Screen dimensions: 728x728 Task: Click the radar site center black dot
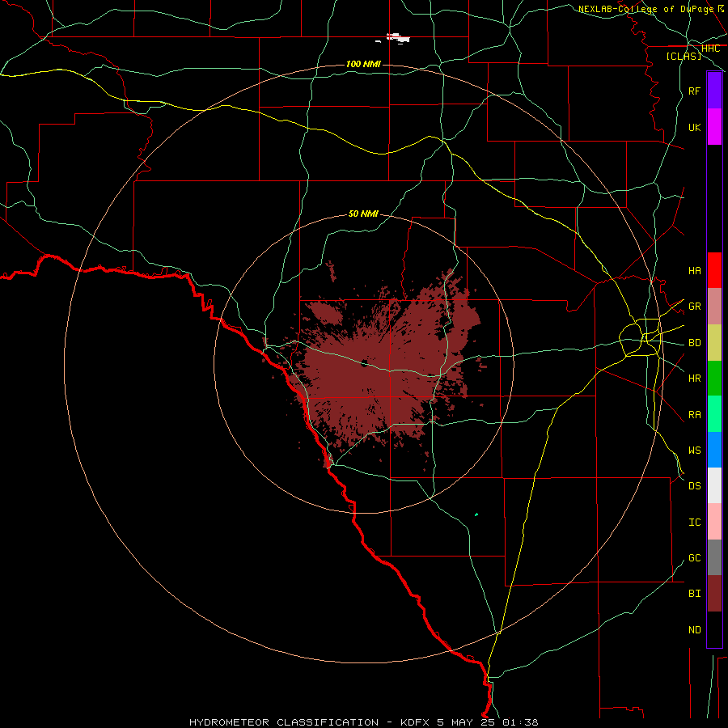pyautogui.click(x=365, y=363)
